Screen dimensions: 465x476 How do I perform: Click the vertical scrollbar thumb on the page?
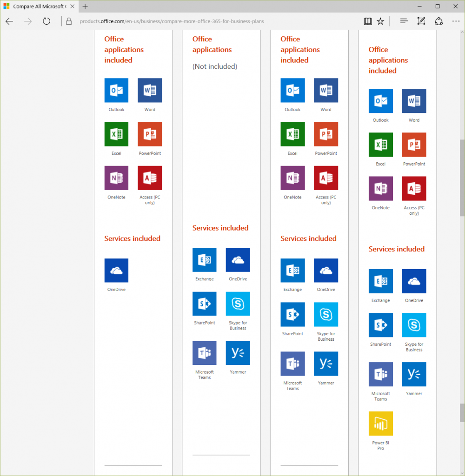pyautogui.click(x=462, y=178)
